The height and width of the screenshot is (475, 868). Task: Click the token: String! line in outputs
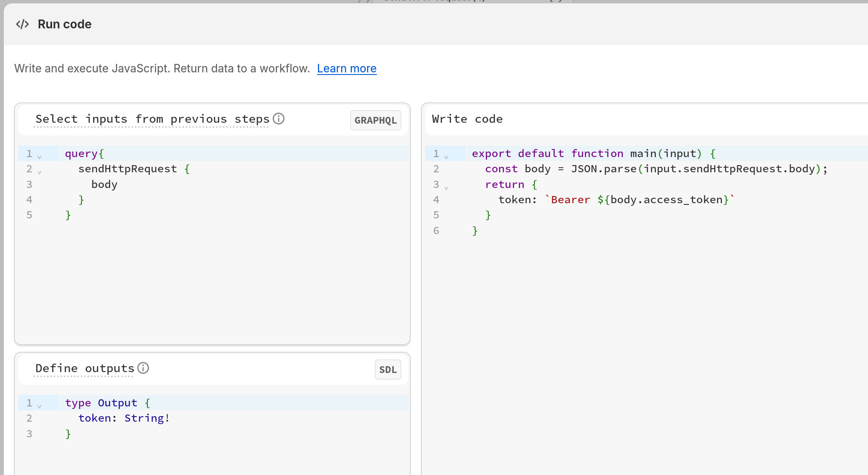point(124,418)
